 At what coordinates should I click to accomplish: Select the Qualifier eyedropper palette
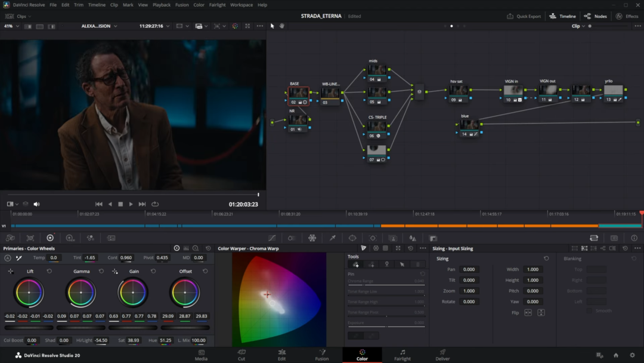click(x=332, y=238)
